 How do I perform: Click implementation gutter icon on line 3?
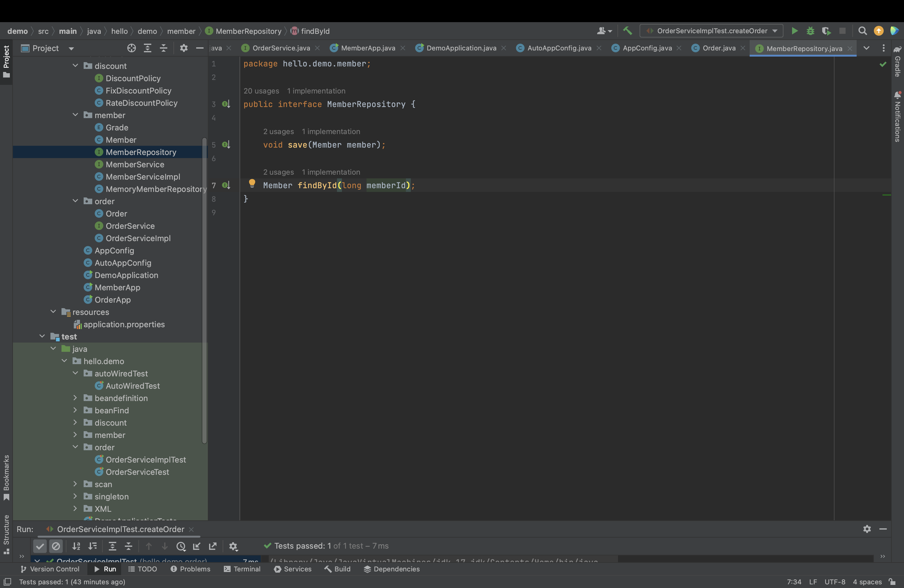point(226,104)
